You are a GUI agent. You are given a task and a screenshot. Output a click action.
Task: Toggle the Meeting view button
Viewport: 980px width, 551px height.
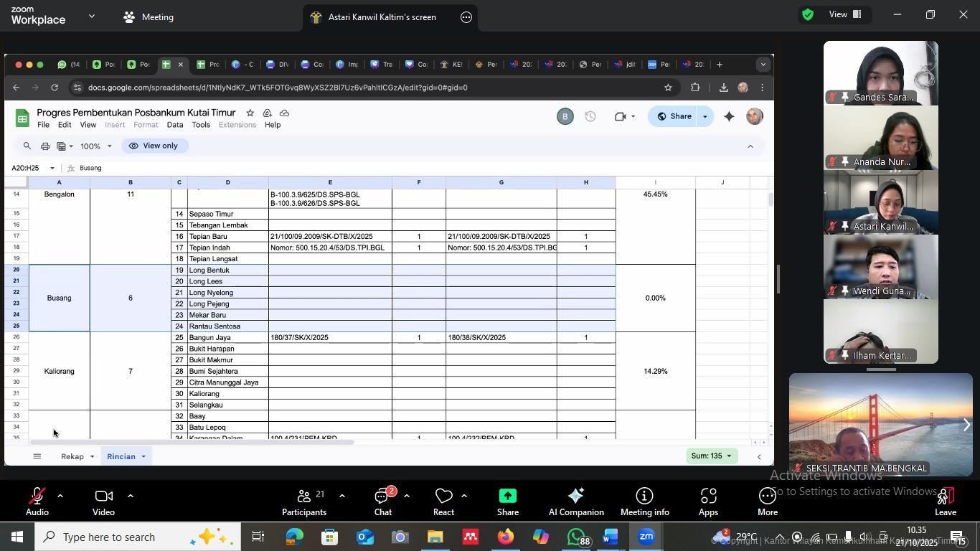[x=149, y=17]
